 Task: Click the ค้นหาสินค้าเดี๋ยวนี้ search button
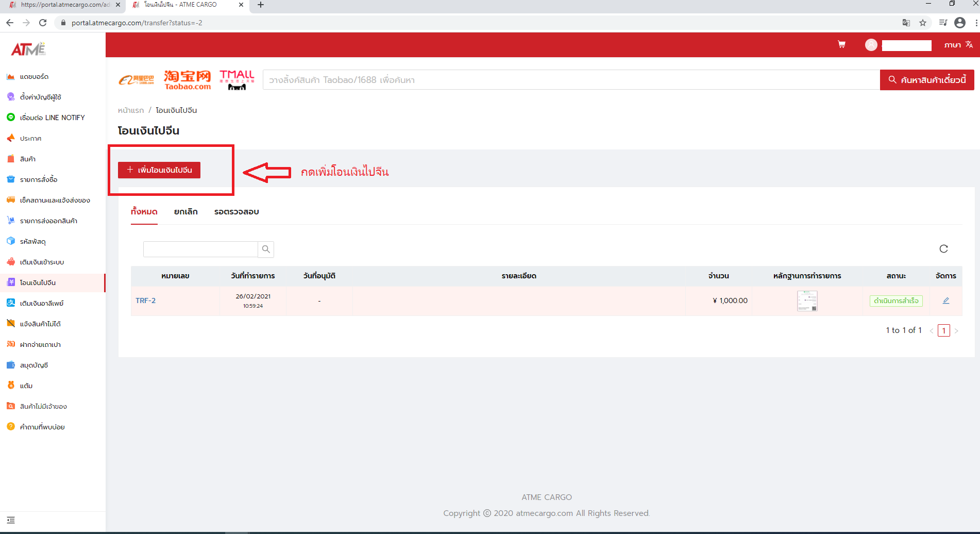point(926,80)
